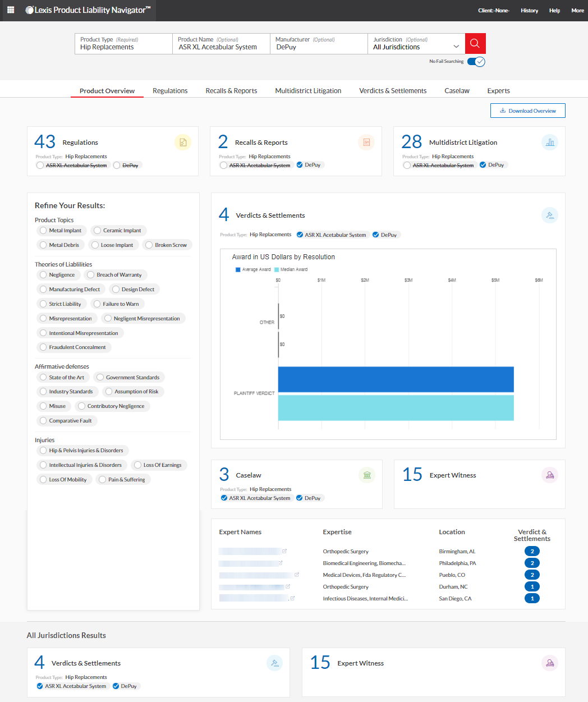This screenshot has width=588, height=702.
Task: Open the Experts tab
Action: [498, 91]
